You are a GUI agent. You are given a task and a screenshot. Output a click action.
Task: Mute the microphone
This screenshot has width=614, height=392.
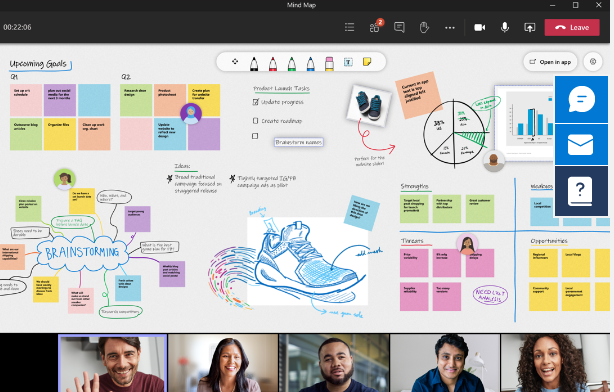pos(505,27)
